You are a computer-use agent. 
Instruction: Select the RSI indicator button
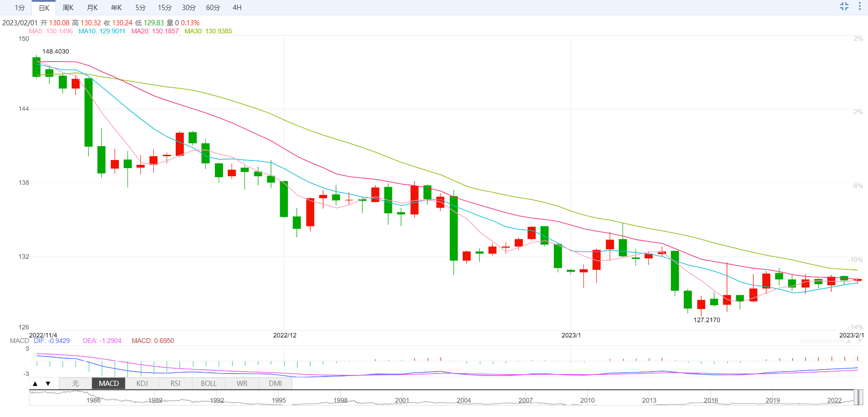tap(175, 383)
